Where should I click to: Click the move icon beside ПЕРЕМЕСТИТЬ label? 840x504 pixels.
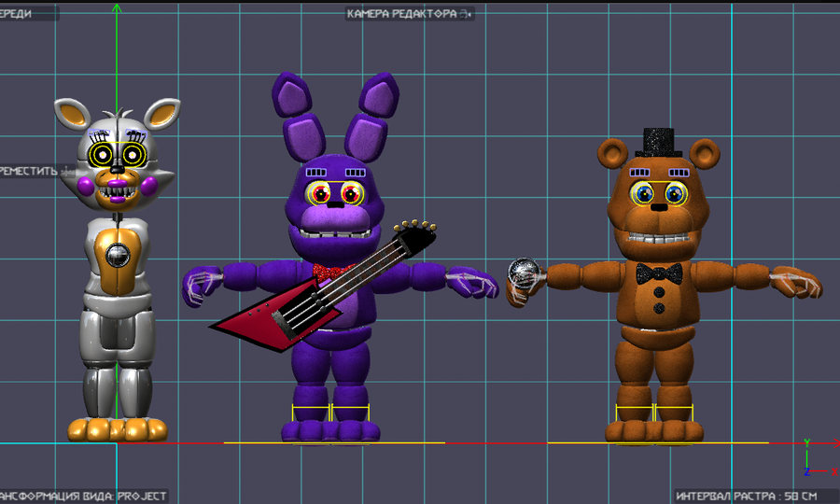67,172
